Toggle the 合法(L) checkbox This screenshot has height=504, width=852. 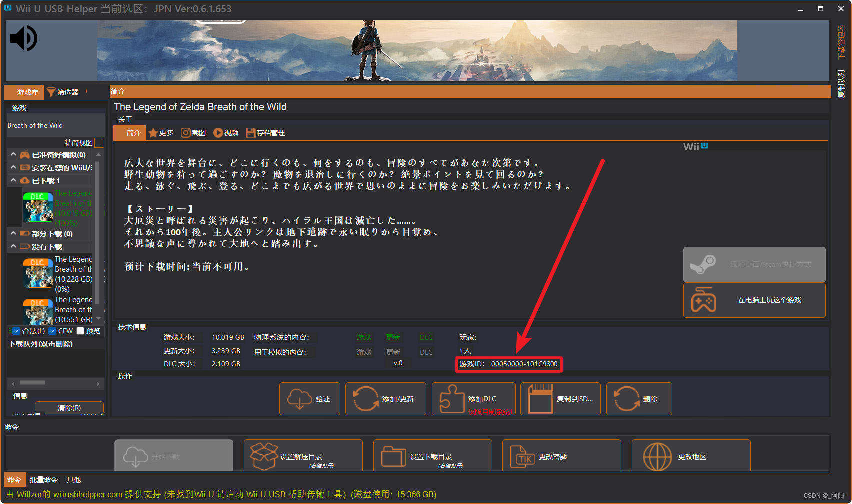[16, 331]
